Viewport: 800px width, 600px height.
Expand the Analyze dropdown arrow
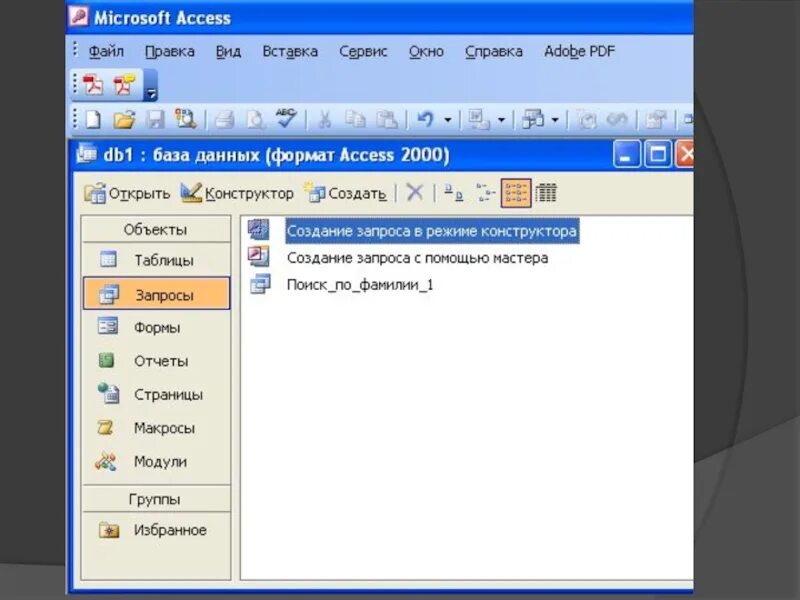coord(555,120)
